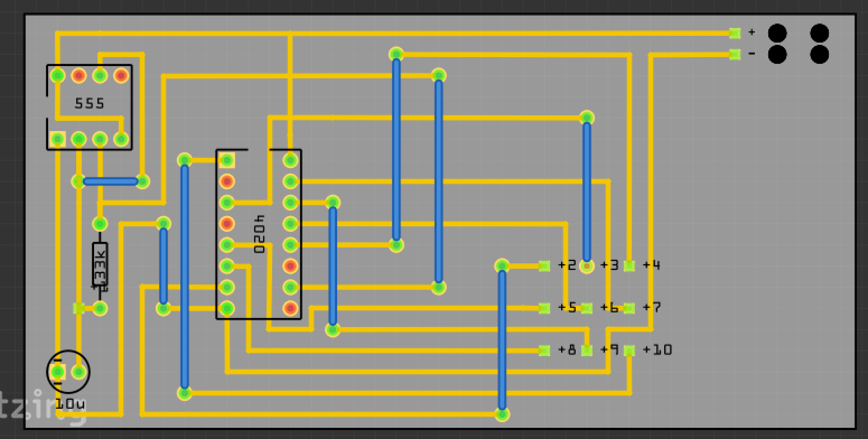
Task: Click the mounting hole nearest the '+' sign
Action: 777,34
